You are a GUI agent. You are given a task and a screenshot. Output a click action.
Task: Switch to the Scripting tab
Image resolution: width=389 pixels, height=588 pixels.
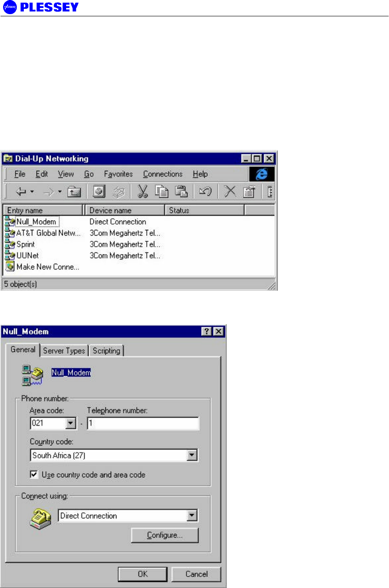coord(106,351)
